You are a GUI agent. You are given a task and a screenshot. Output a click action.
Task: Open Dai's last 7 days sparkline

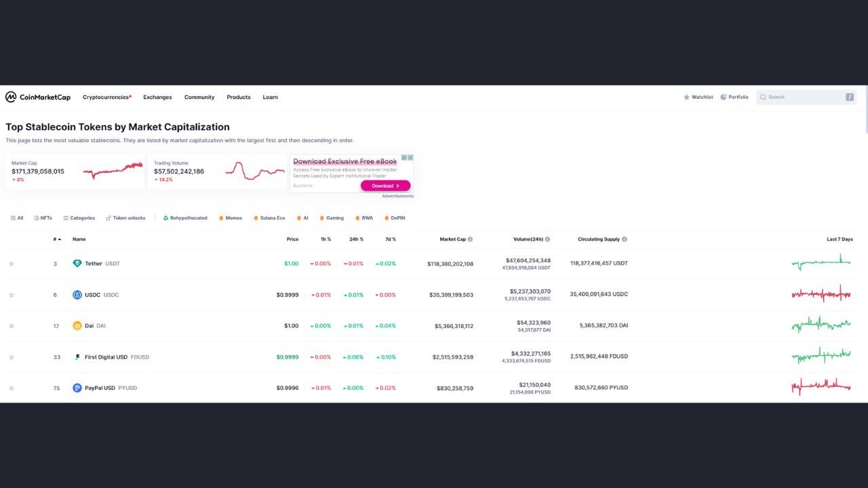[821, 325]
